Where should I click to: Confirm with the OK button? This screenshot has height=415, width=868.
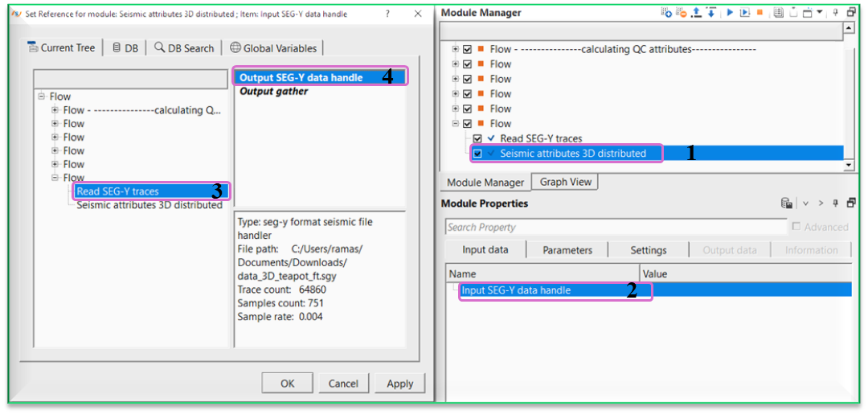click(288, 384)
